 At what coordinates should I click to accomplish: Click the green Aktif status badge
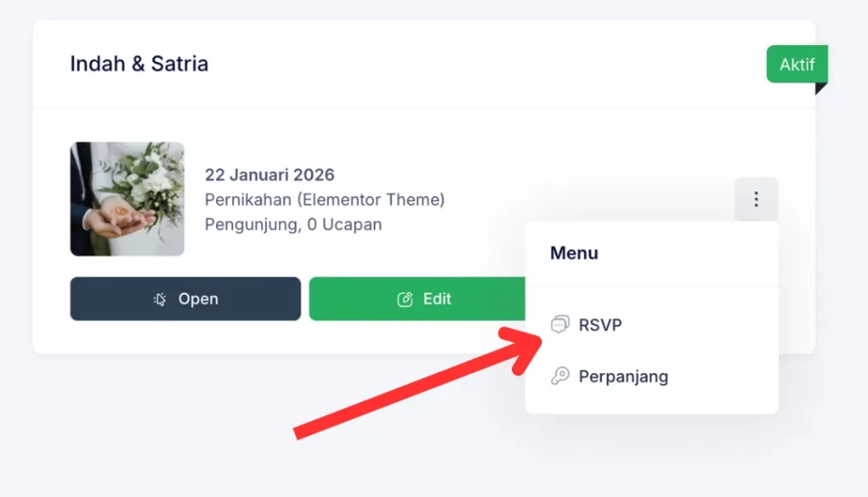click(797, 64)
